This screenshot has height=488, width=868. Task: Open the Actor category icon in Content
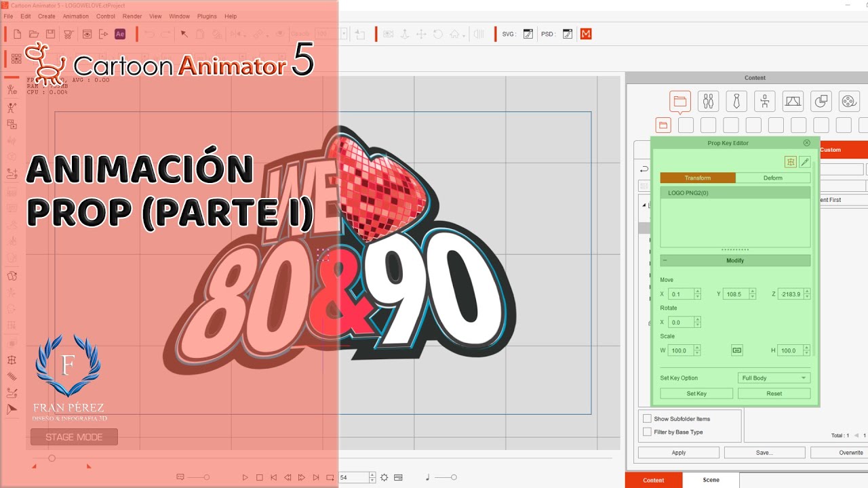coord(709,101)
